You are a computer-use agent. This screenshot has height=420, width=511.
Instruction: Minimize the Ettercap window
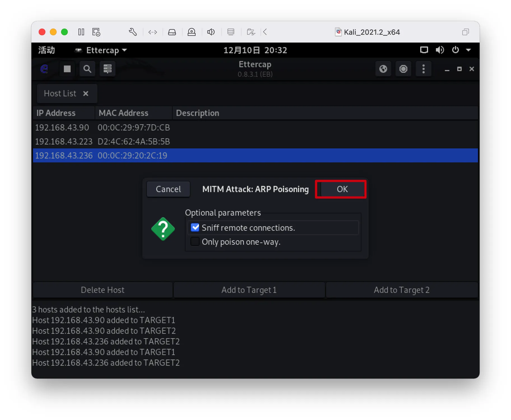[x=447, y=69]
